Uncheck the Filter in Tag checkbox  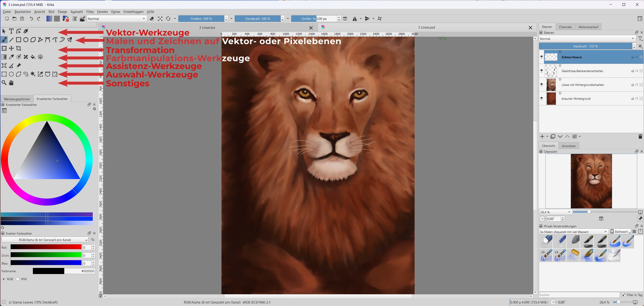tap(624, 295)
